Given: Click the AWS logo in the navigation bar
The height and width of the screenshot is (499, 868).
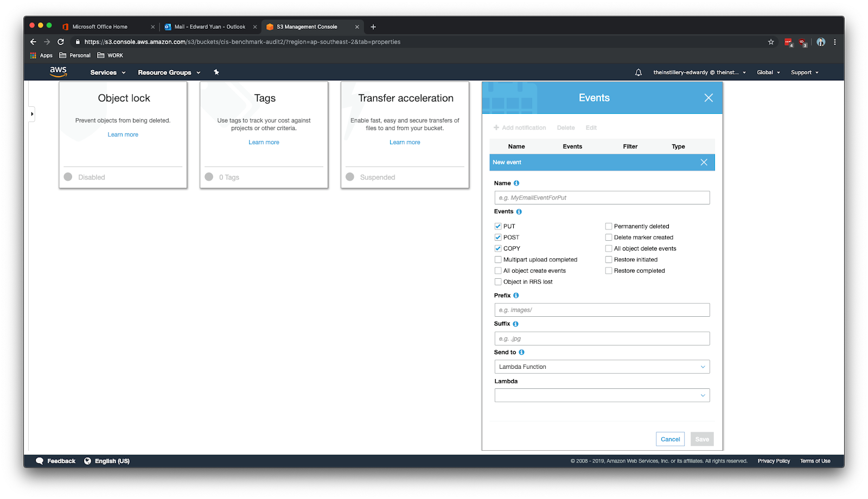Looking at the screenshot, I should point(58,71).
